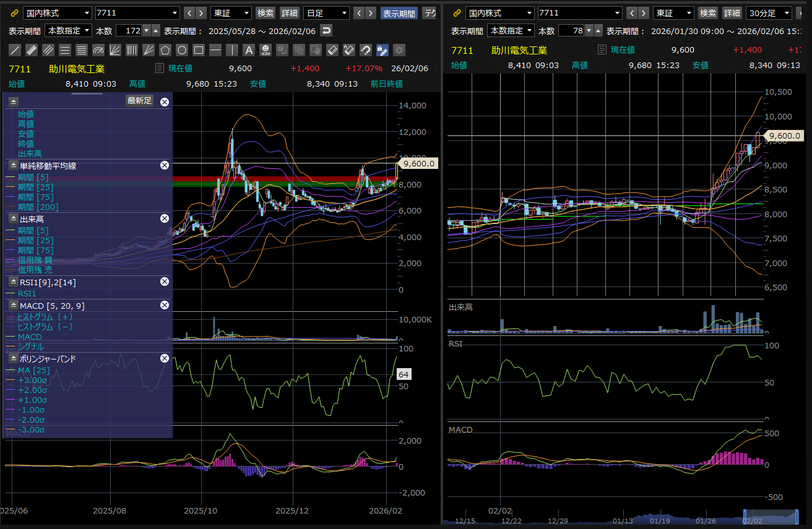Open the 30分足 timeframe dropdown
The width and height of the screenshot is (812, 529).
769,13
